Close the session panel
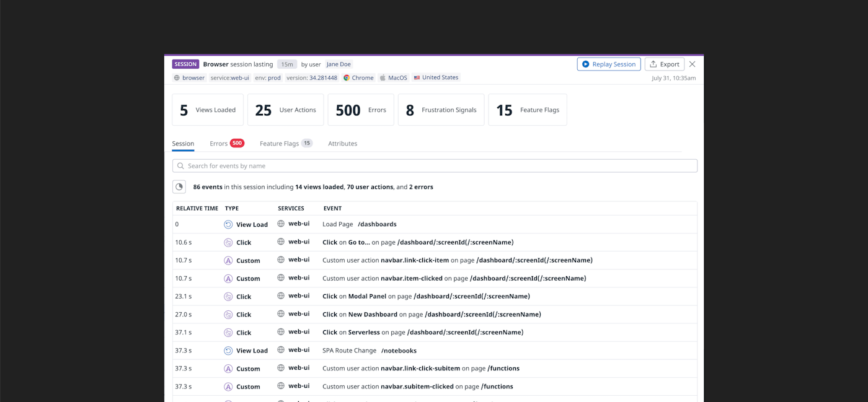The width and height of the screenshot is (868, 402). (x=693, y=64)
